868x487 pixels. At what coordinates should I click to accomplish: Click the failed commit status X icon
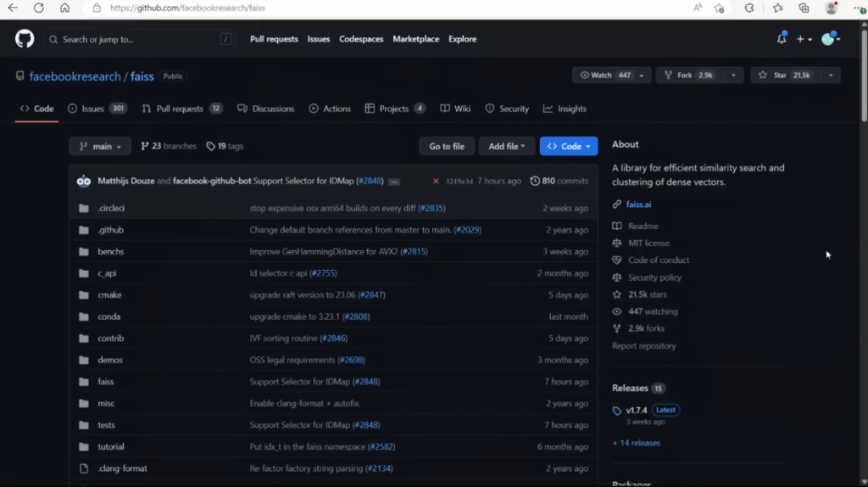(x=436, y=181)
